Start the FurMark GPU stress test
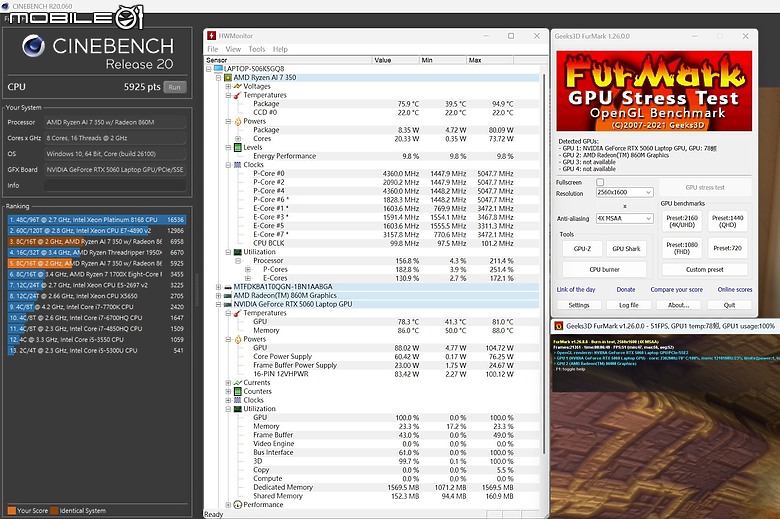Screen dimensions: 780x519 coord(705,188)
